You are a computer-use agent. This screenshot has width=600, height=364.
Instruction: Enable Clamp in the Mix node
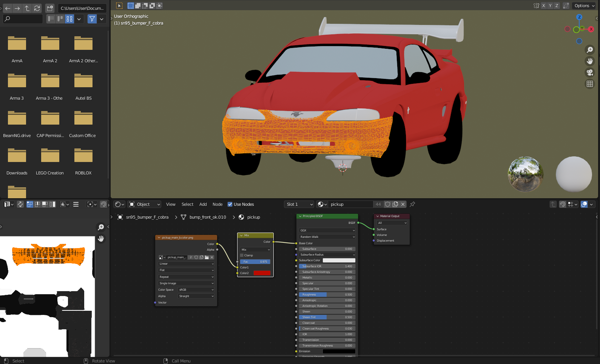pyautogui.click(x=242, y=255)
